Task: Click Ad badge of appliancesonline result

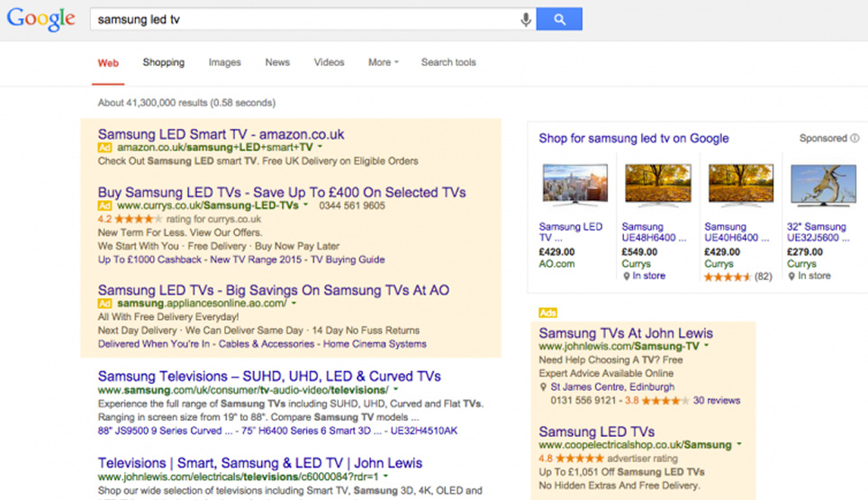Action: 104,304
